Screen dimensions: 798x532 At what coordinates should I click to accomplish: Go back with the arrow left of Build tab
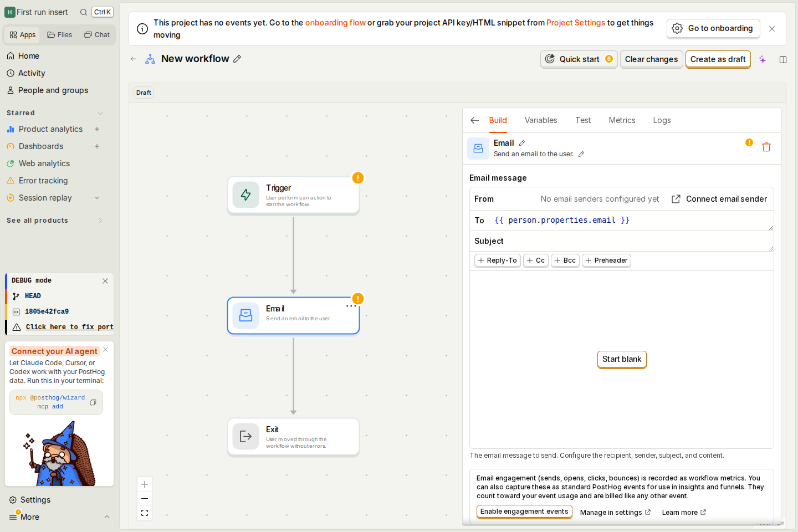tap(475, 120)
